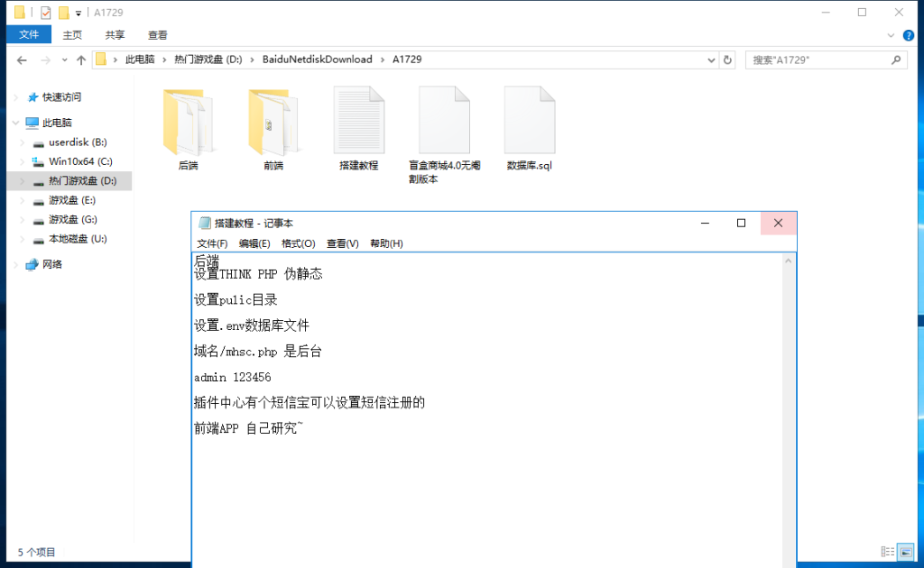Select the 盲盒商城4.0无阉割版本 file icon
The image size is (924, 568).
click(x=444, y=121)
